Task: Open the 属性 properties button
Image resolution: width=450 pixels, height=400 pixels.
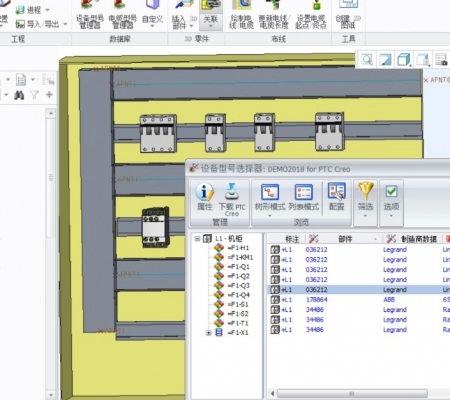Action: coord(204,197)
